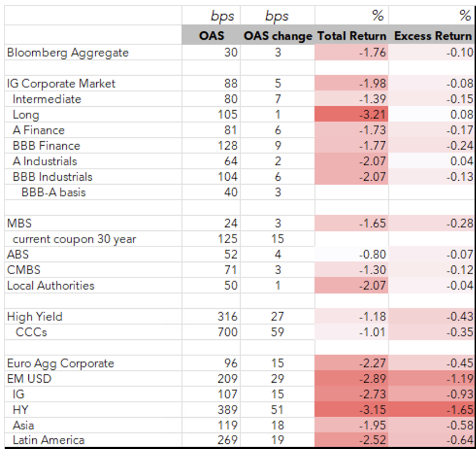Viewport: 476px width, 450px height.
Task: Click the MBS excess return -0.28 cell
Action: tap(433, 224)
